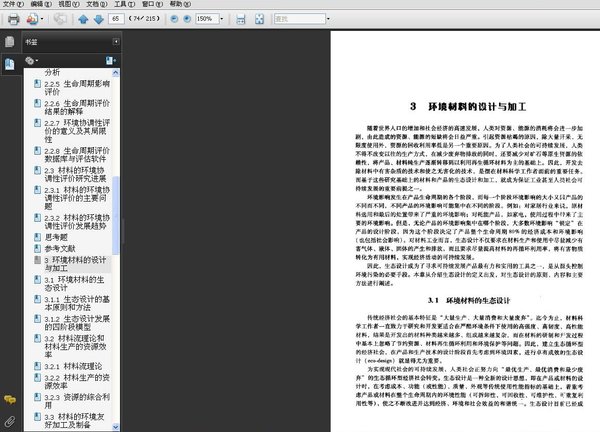This screenshot has width=600, height=432.
Task: Open the Attachments paperclip panel icon
Action: pyautogui.click(x=10, y=421)
